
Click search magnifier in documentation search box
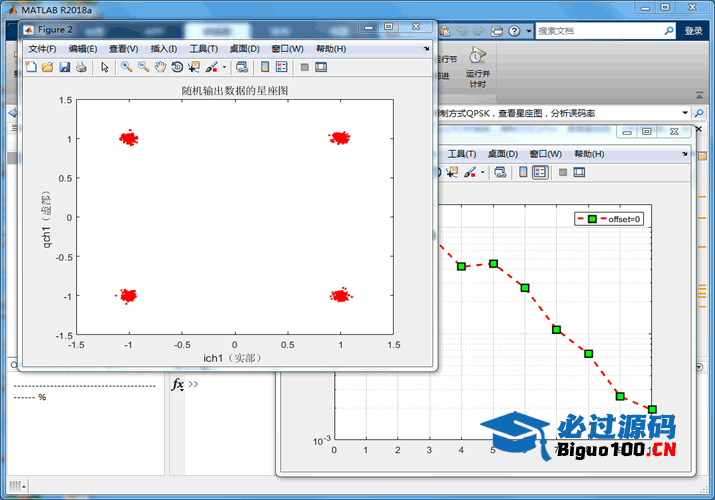pyautogui.click(x=668, y=31)
